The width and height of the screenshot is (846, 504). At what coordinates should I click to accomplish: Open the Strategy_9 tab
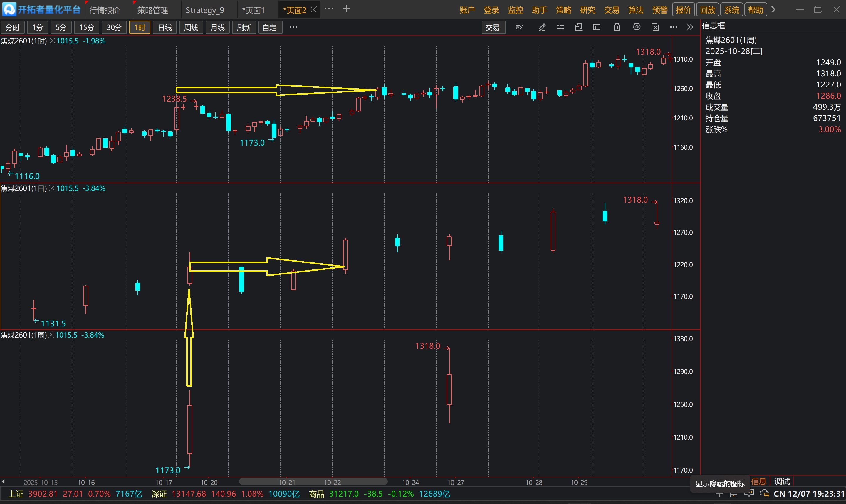[204, 10]
